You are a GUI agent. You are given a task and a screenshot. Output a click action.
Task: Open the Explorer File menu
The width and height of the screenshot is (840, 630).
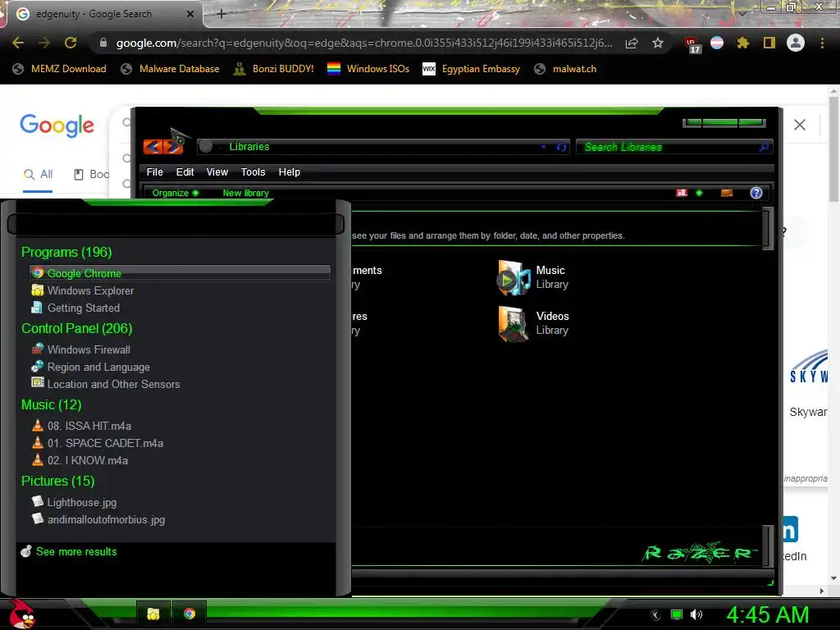click(x=154, y=172)
